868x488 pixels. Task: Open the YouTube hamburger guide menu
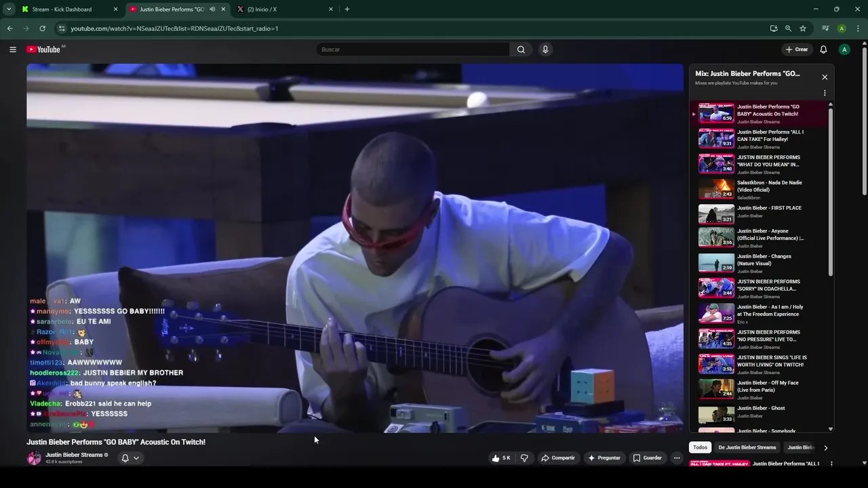pos(12,49)
